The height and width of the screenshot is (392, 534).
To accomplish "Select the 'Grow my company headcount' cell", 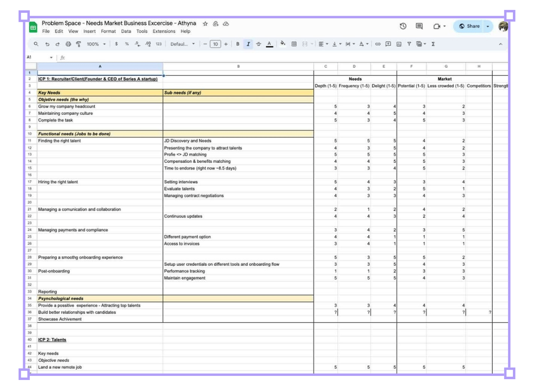I will coord(100,106).
